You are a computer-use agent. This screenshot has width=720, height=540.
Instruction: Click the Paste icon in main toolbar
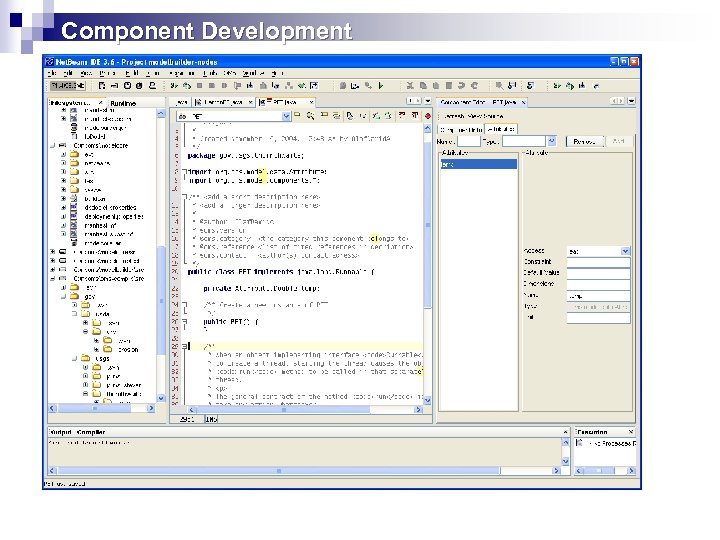pos(436,86)
